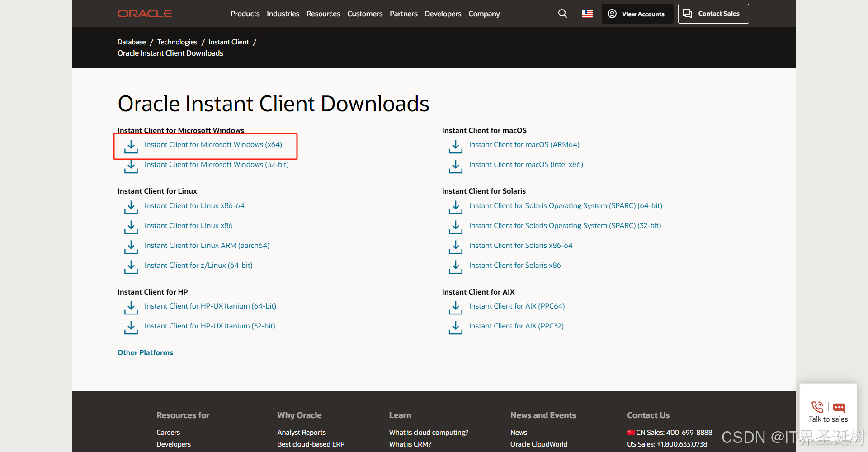
Task: Click the download icon beside Instant Client for AIX (PPC32)
Action: coord(455,328)
